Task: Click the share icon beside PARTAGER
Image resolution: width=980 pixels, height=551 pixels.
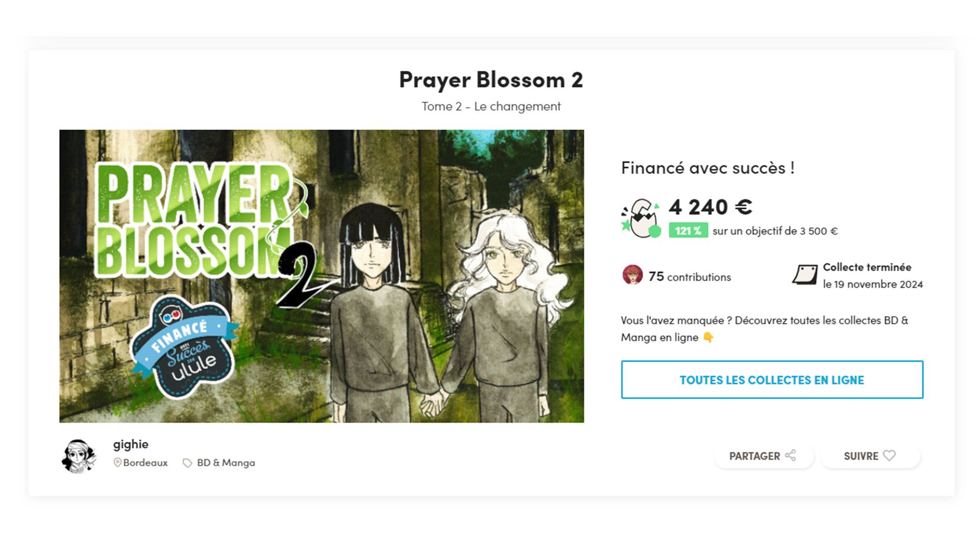Action: click(791, 456)
